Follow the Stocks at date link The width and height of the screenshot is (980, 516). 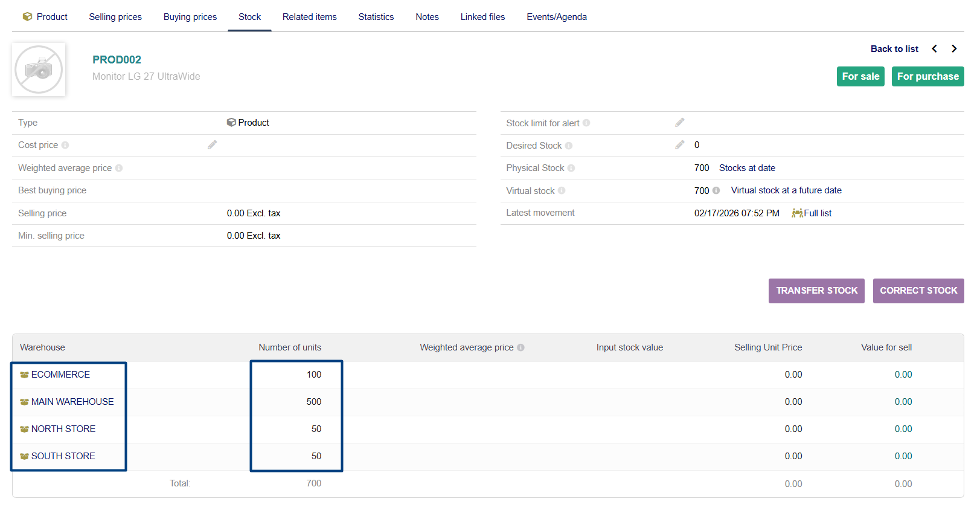coord(747,168)
